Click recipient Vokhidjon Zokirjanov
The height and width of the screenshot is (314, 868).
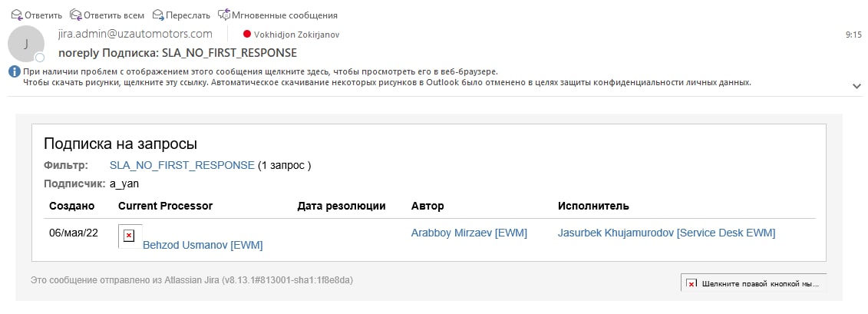click(x=297, y=35)
